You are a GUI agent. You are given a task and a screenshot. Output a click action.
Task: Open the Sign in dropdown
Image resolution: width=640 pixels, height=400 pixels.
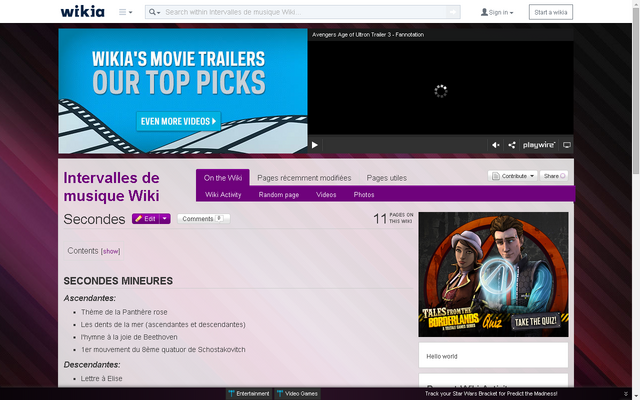tap(497, 12)
